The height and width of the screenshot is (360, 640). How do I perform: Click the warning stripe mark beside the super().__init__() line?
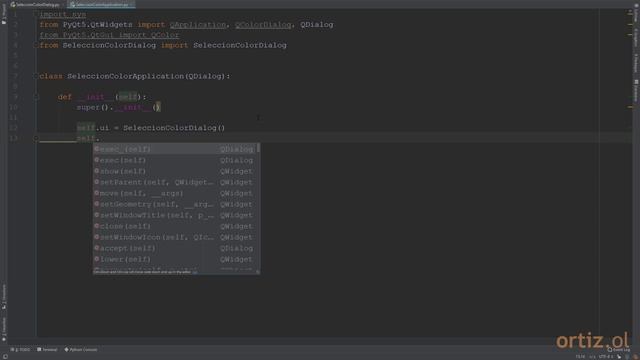pyautogui.click(x=630, y=107)
